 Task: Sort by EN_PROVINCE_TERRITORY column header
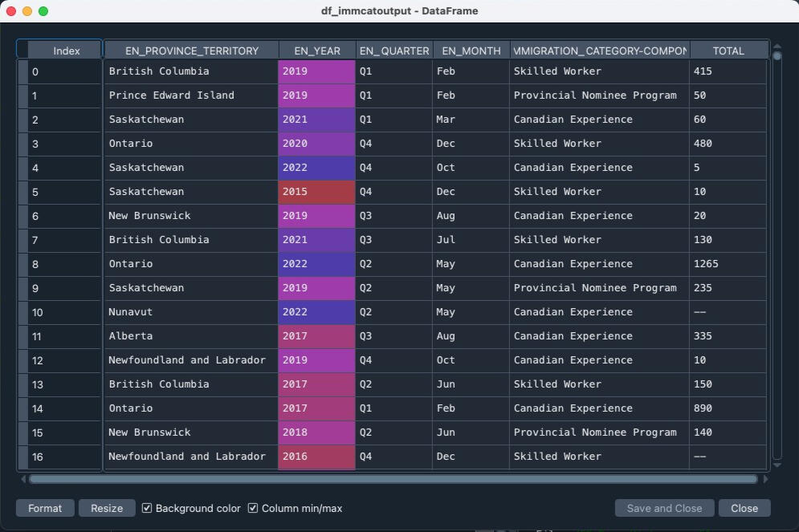pos(191,51)
